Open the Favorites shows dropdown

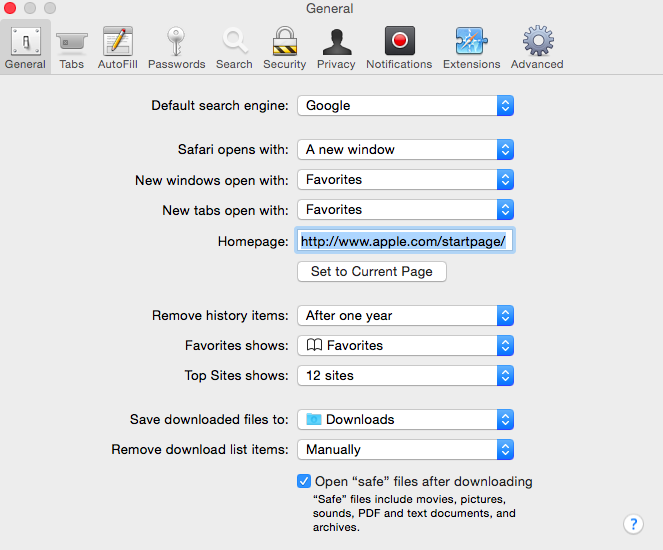tap(405, 346)
